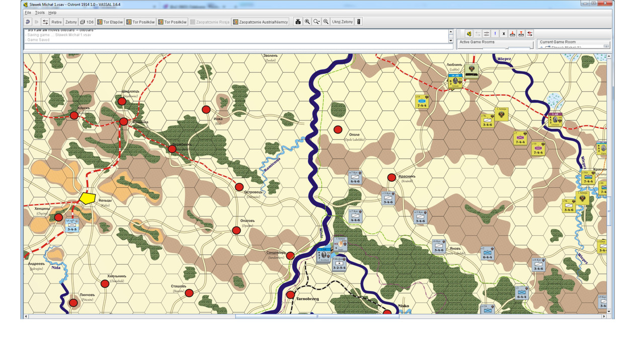Select the 3-2-5-4 F.Krakow counter

click(x=339, y=264)
